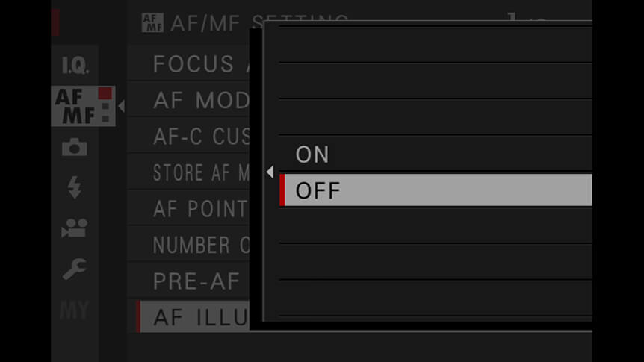
Task: Choose the AF POINT DISPLAY entry
Action: 188,208
